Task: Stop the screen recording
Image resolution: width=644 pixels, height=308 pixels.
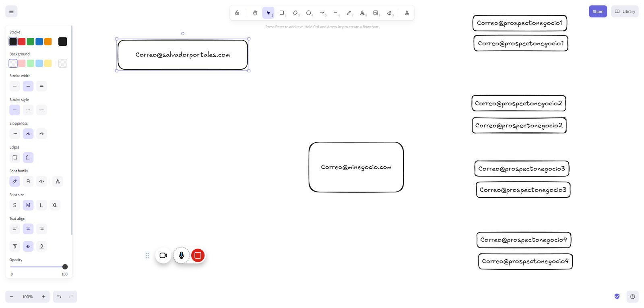Action: (198, 255)
